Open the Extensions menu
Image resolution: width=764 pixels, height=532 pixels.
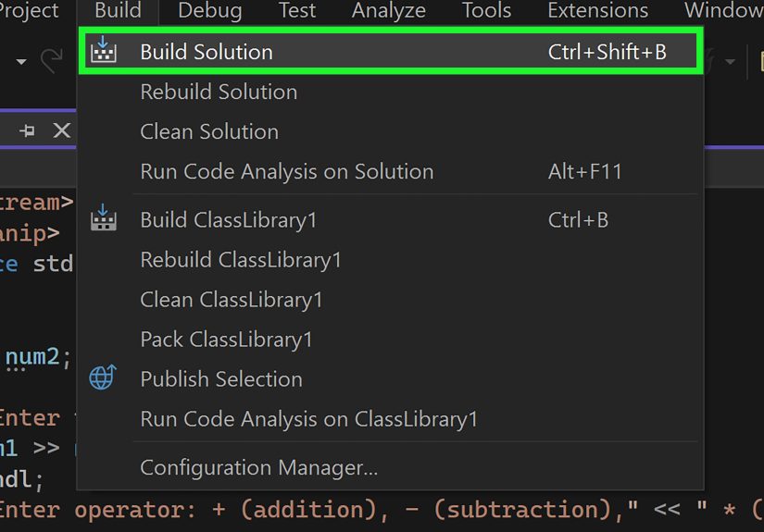tap(598, 11)
